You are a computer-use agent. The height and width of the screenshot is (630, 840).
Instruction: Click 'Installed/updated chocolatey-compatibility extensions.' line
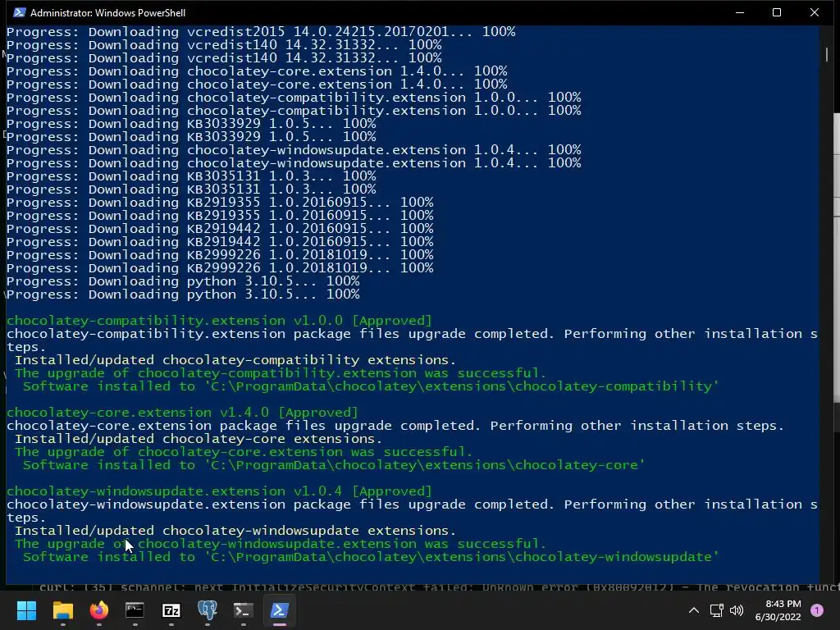click(235, 360)
